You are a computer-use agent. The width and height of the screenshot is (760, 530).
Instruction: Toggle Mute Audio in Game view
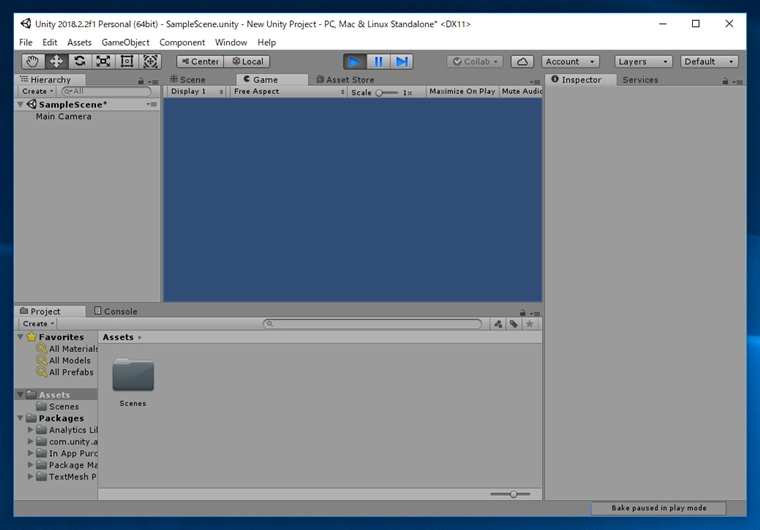coord(521,91)
